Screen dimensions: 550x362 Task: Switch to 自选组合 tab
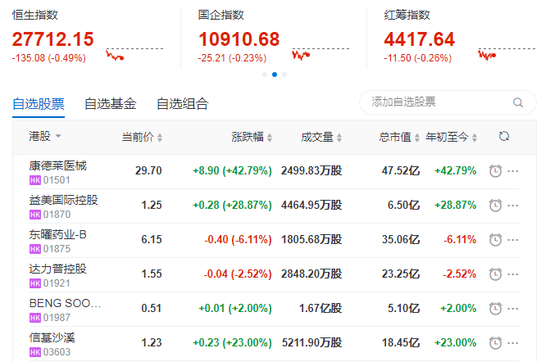click(x=182, y=104)
